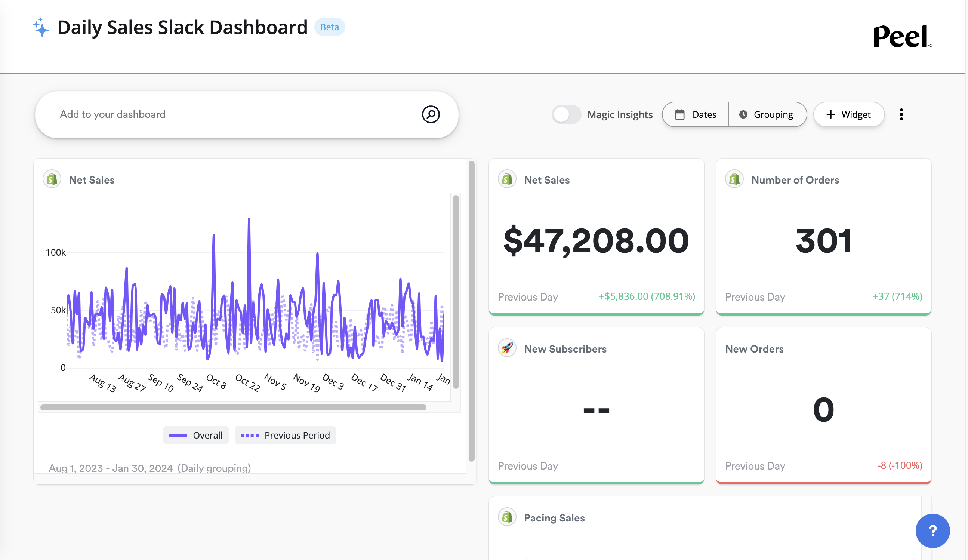Open the Grouping selector

[x=768, y=114]
